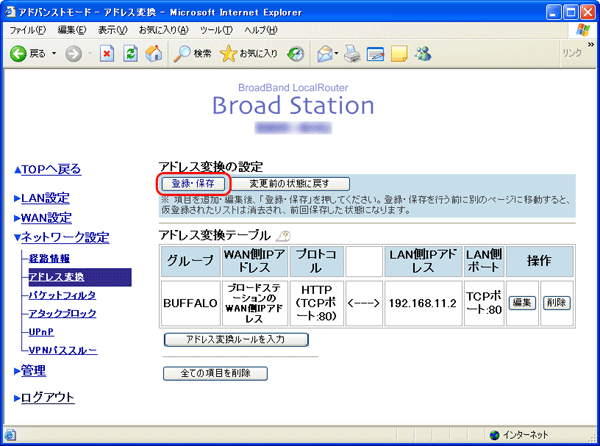
Task: Click the Discuss note icon
Action: (399, 54)
